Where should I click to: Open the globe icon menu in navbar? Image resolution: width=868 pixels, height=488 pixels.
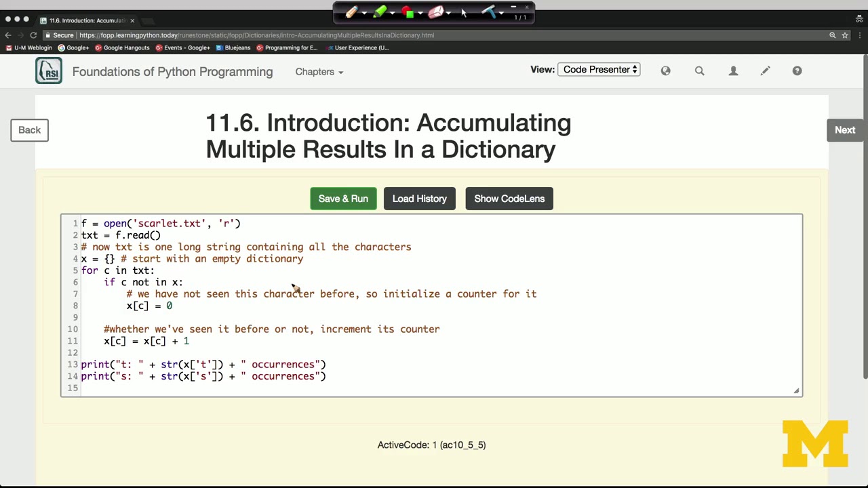point(665,70)
